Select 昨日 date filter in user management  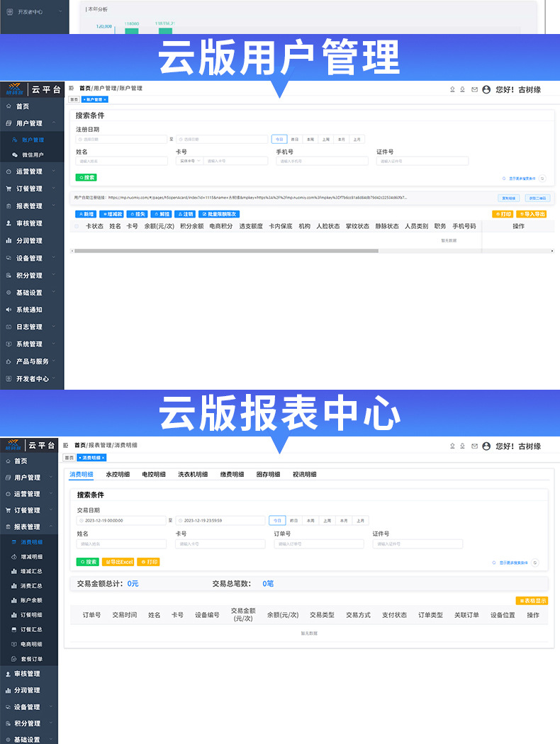coord(295,139)
